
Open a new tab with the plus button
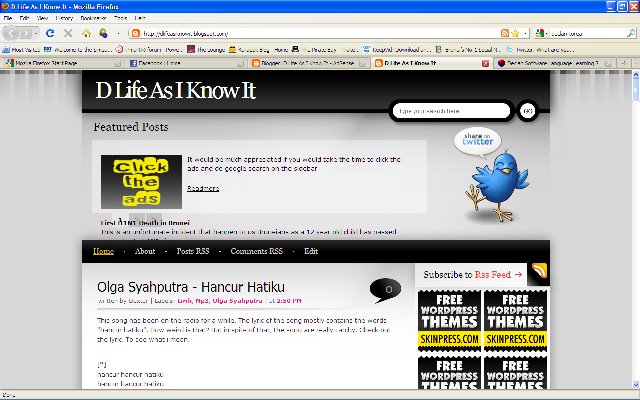point(623,63)
